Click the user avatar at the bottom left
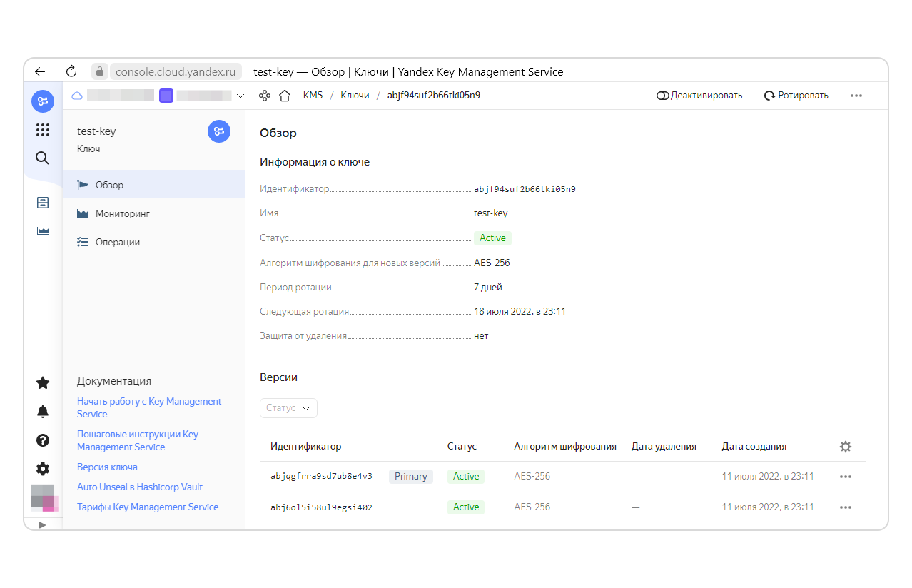Image resolution: width=912 pixels, height=588 pixels. coord(43,497)
